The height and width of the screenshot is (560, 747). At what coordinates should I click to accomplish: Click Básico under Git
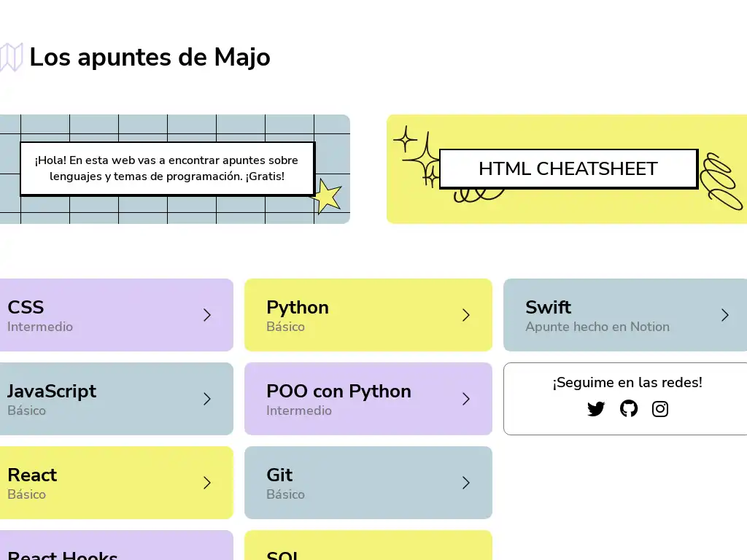coord(285,494)
